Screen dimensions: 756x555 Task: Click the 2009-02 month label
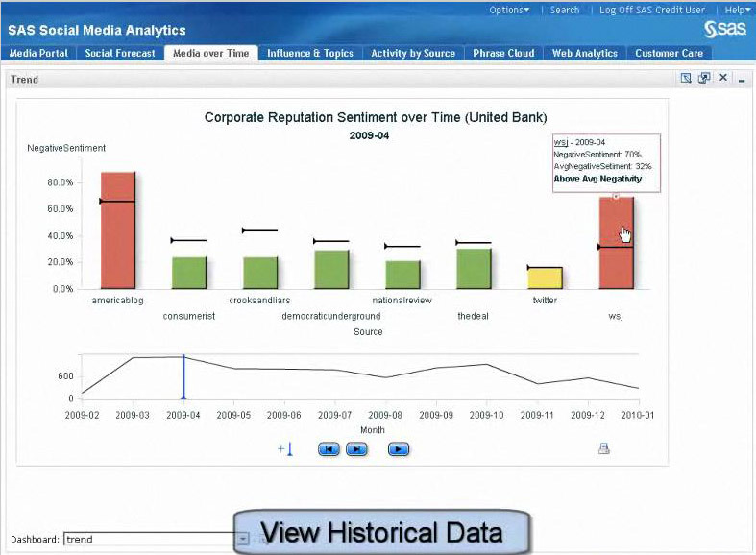82,415
